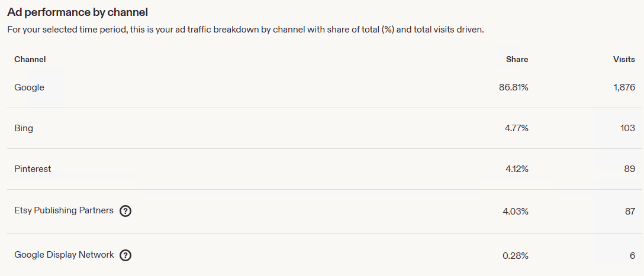The width and height of the screenshot is (644, 276).
Task: Click Google's 86.81% share value
Action: tap(514, 87)
